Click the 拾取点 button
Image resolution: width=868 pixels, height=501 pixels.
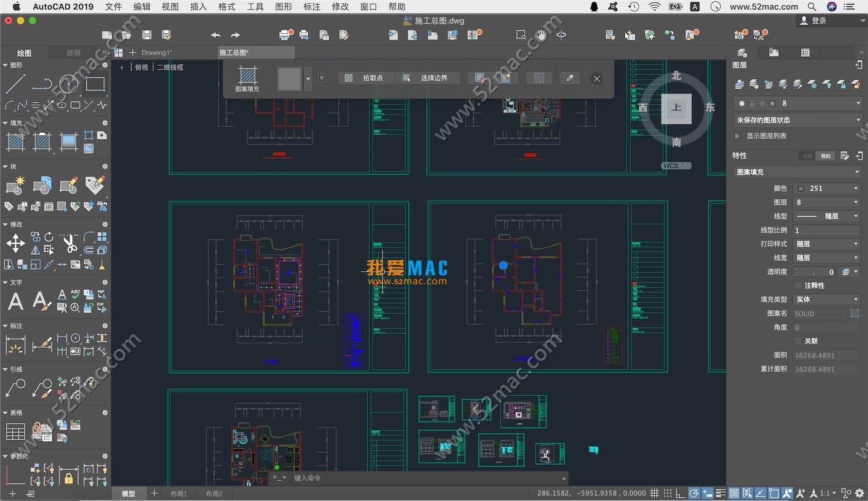pyautogui.click(x=366, y=78)
